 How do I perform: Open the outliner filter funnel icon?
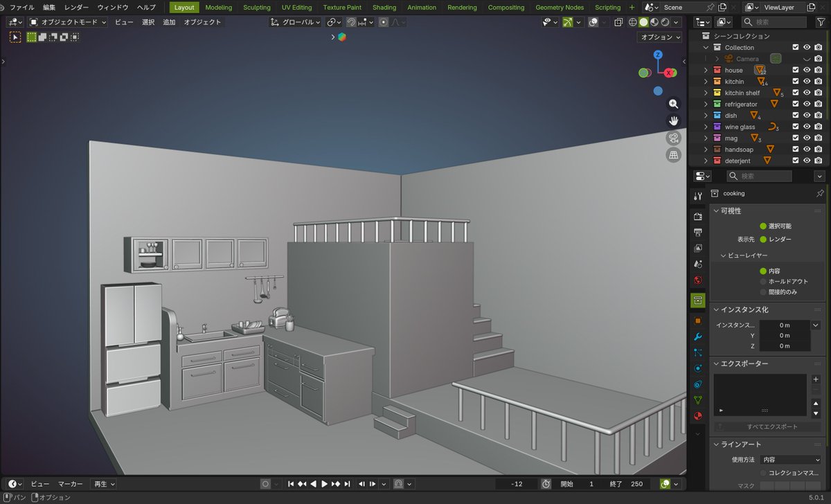click(821, 22)
